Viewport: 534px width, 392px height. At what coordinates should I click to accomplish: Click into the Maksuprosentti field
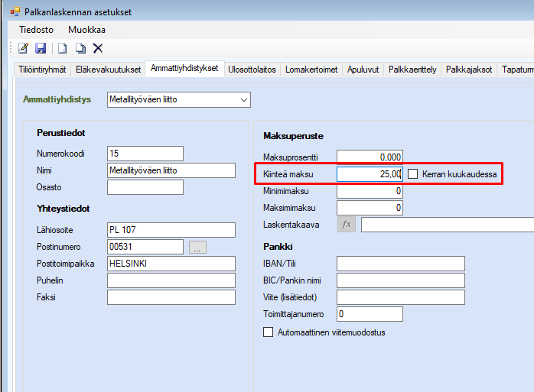click(370, 157)
